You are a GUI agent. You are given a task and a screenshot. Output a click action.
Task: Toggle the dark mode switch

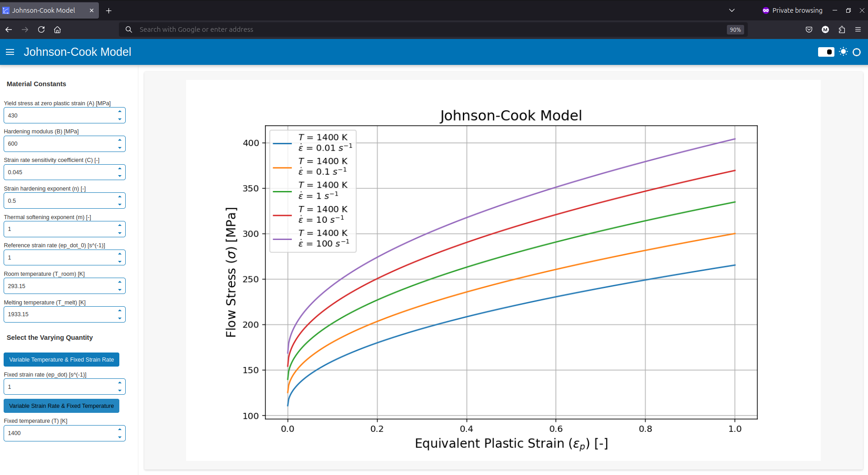point(826,52)
